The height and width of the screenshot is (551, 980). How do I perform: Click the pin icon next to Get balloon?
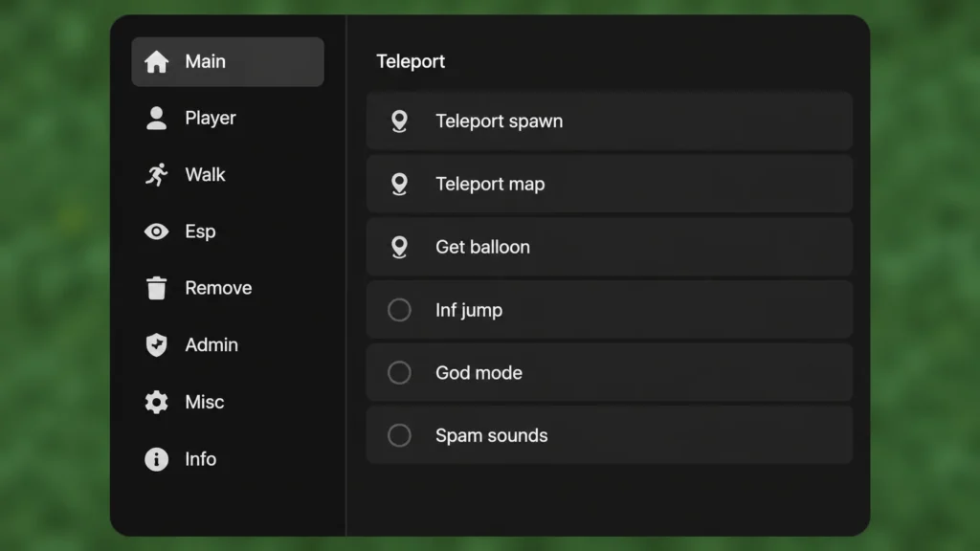pyautogui.click(x=399, y=248)
